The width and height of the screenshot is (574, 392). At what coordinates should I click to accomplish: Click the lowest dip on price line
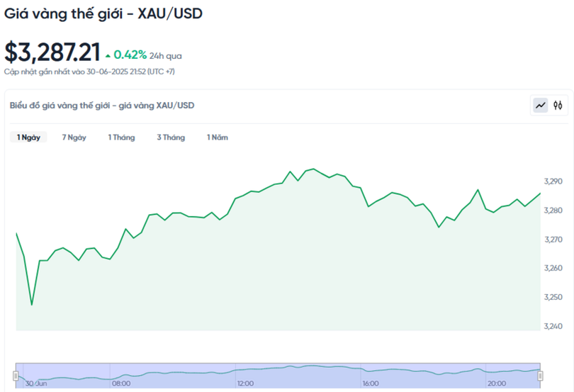coord(31,305)
